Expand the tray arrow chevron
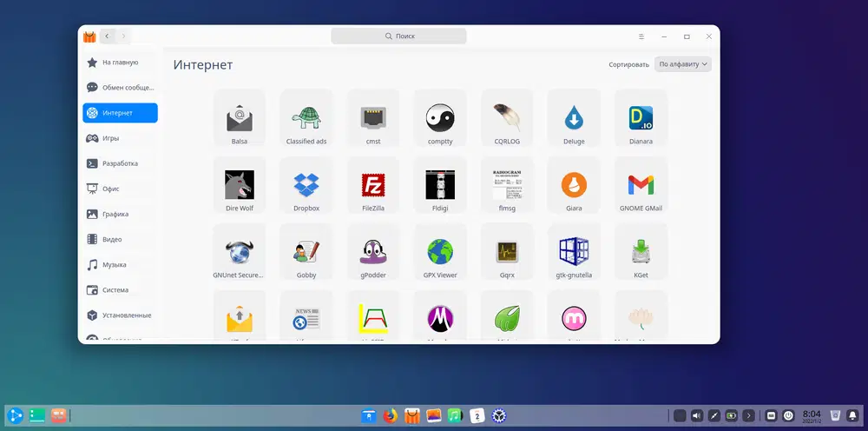The width and height of the screenshot is (868, 431). (748, 415)
